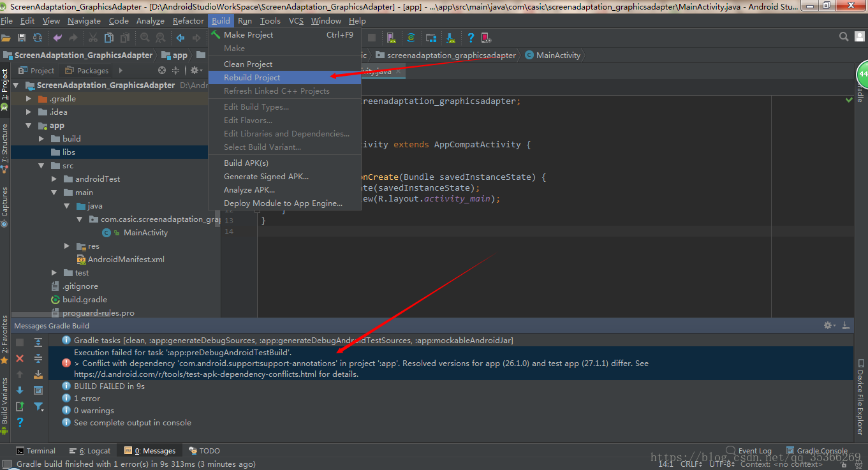
Task: Click red X close icon in Messages panel
Action: (x=20, y=359)
